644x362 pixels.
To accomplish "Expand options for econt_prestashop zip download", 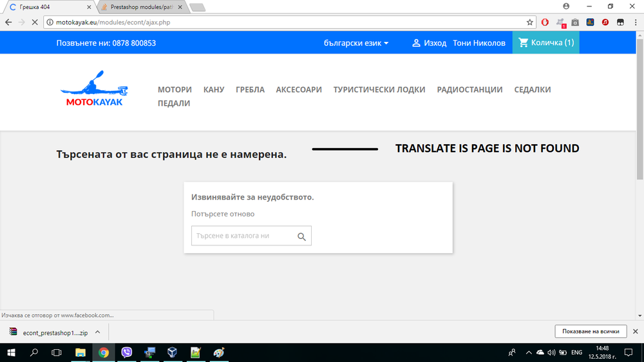I will pyautogui.click(x=98, y=332).
